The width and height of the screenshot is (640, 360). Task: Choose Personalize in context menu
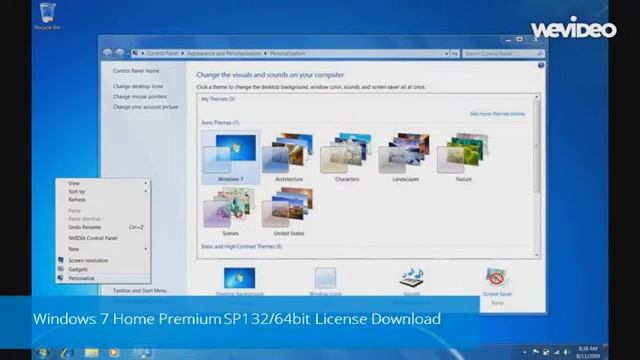point(103,278)
